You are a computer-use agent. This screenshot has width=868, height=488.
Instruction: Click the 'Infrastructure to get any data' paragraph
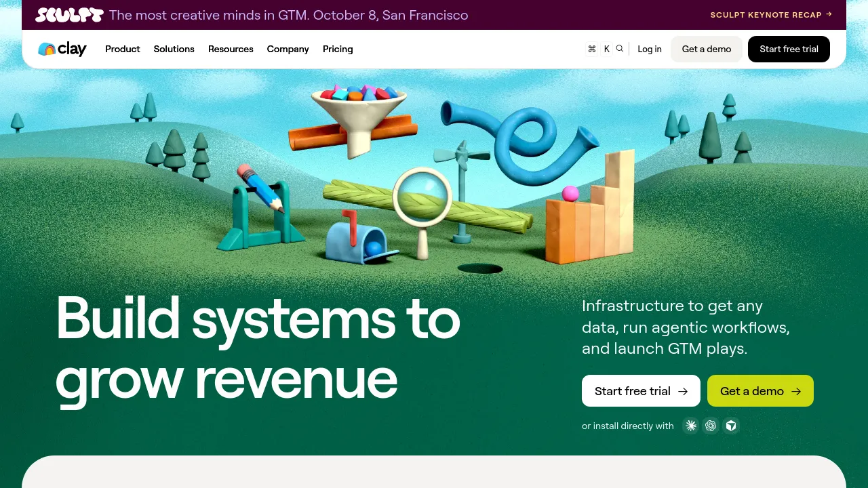click(x=686, y=327)
